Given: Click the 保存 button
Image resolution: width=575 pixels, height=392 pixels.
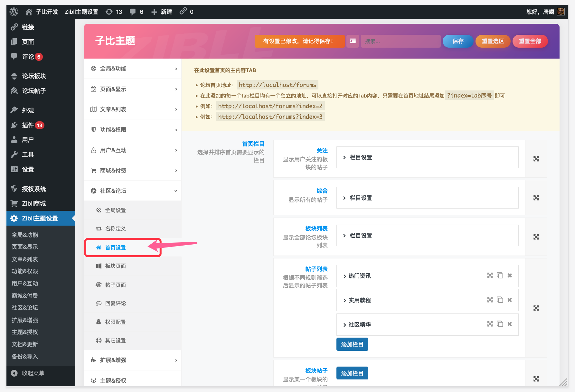Looking at the screenshot, I should click(x=458, y=41).
